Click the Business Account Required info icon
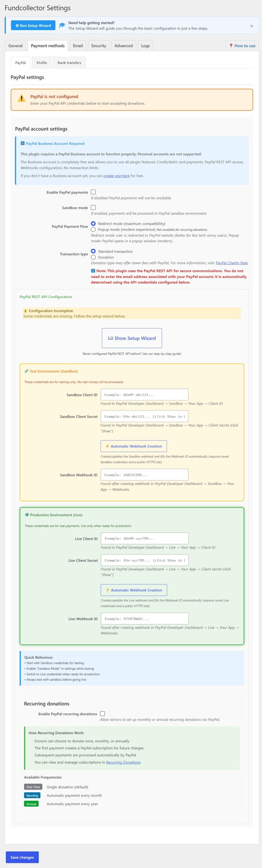Image resolution: width=262 pixels, height=868 pixels. point(23,143)
